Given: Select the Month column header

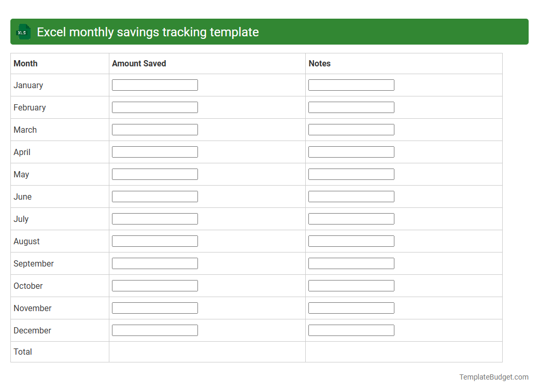Looking at the screenshot, I should point(25,63).
